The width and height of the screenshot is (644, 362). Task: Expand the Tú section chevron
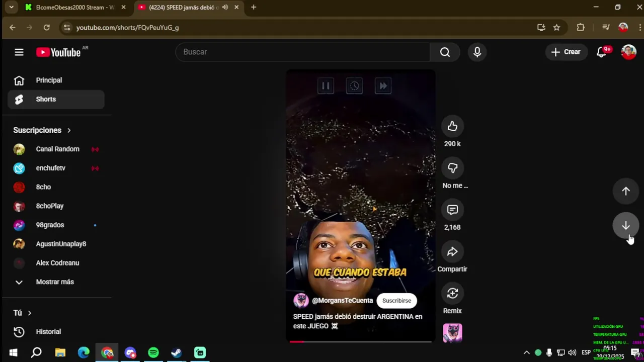(x=30, y=313)
